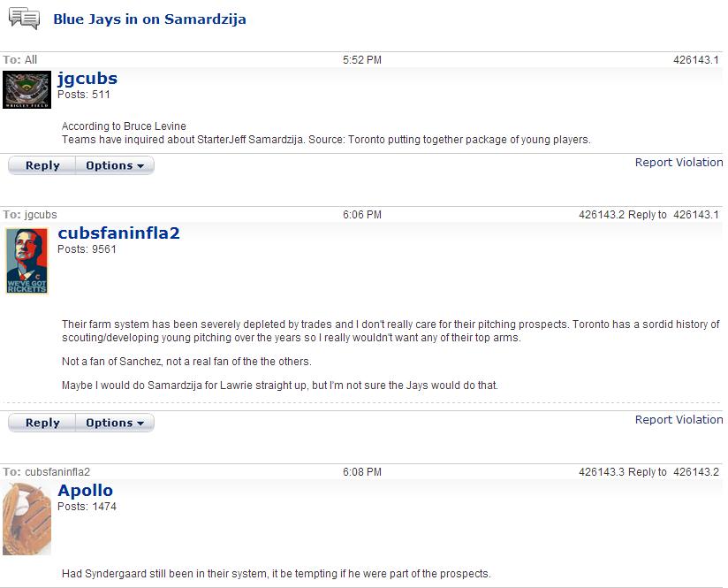Expand Options dropdown on jgcubs post
The image size is (728, 588).
(115, 165)
